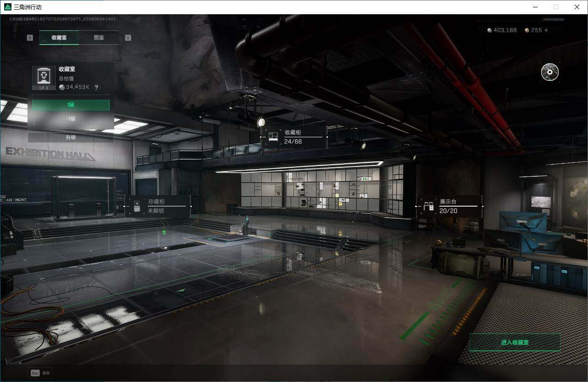Open the locked 珍藏柜 marker
The width and height of the screenshot is (588, 382).
coord(158,206)
